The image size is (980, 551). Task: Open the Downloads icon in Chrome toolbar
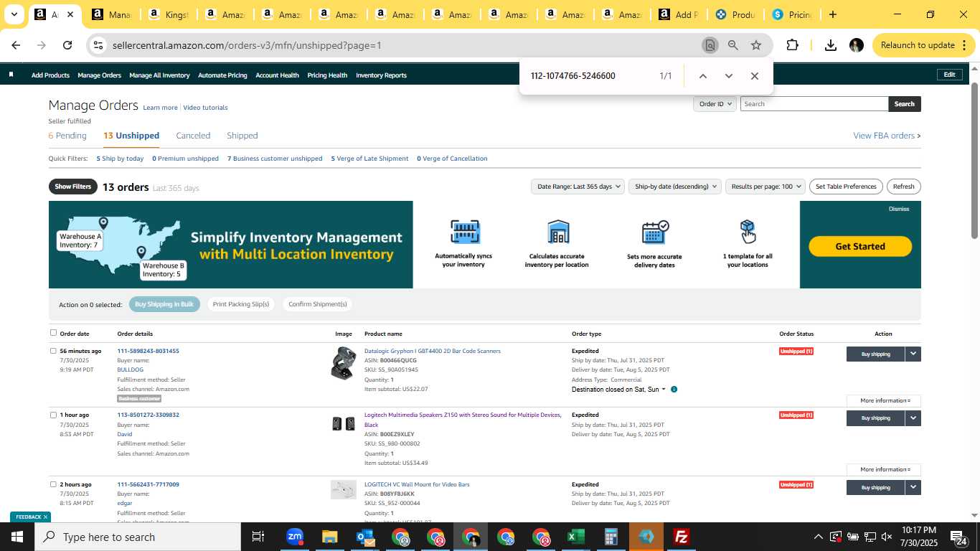831,45
